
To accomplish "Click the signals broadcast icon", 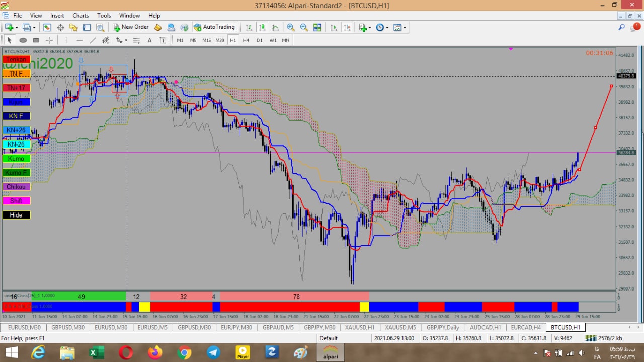I will point(184,27).
